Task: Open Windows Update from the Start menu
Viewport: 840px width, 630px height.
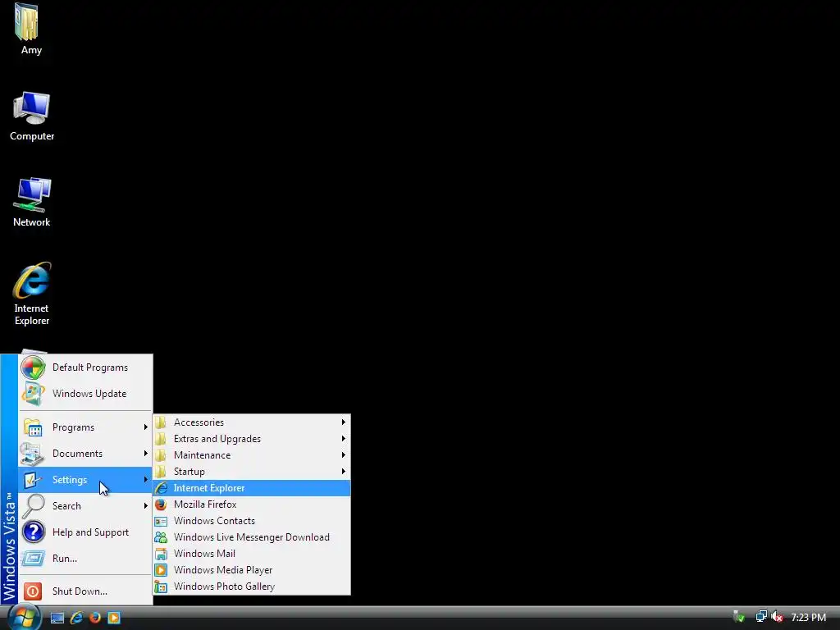Action: pos(85,394)
